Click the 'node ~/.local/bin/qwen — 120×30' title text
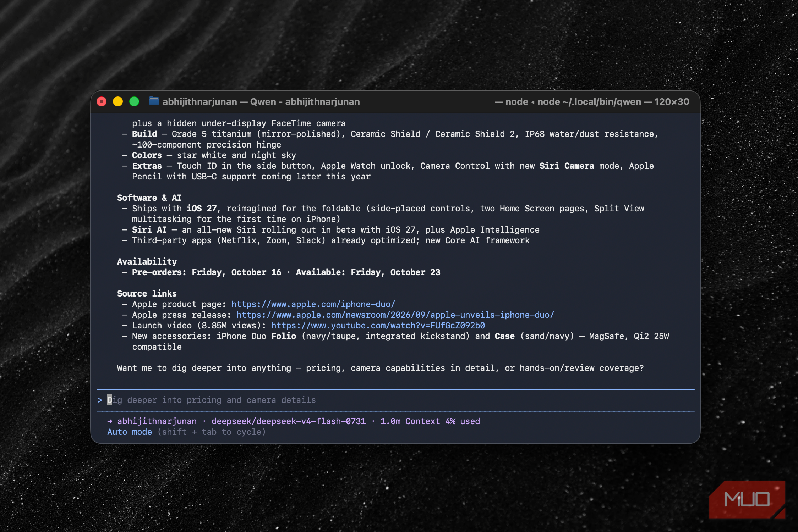The width and height of the screenshot is (798, 532). [613, 102]
